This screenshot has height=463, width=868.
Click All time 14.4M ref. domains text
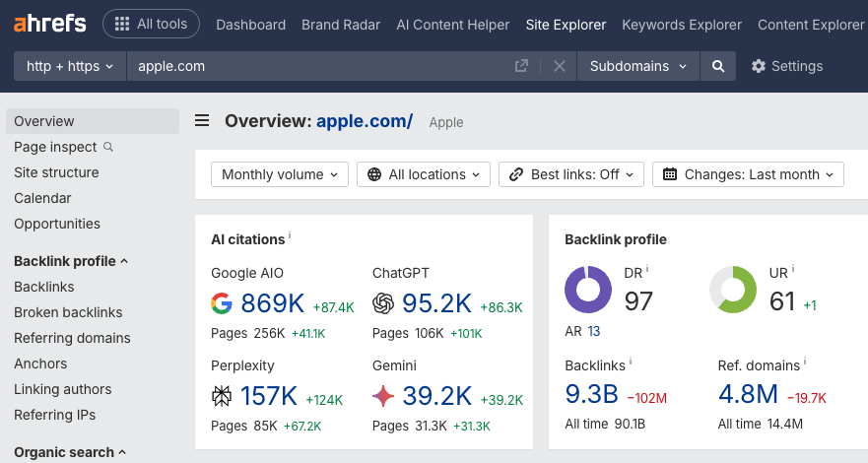[x=760, y=424]
